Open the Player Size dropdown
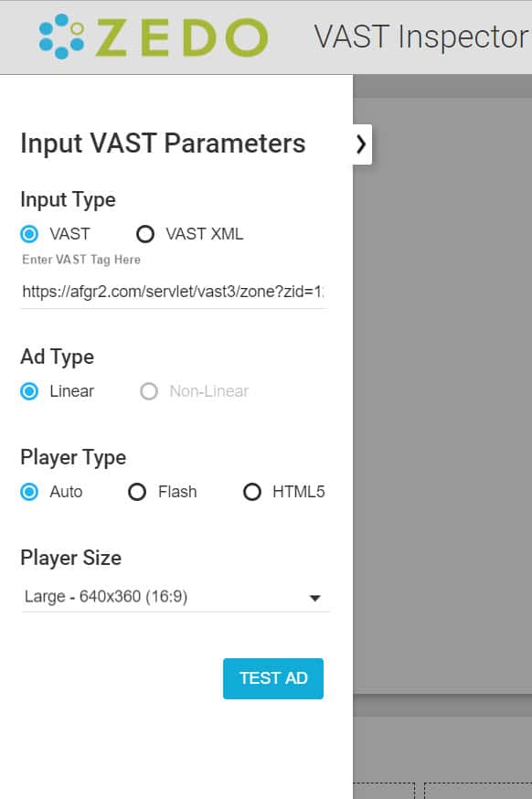532x799 pixels. (174, 596)
